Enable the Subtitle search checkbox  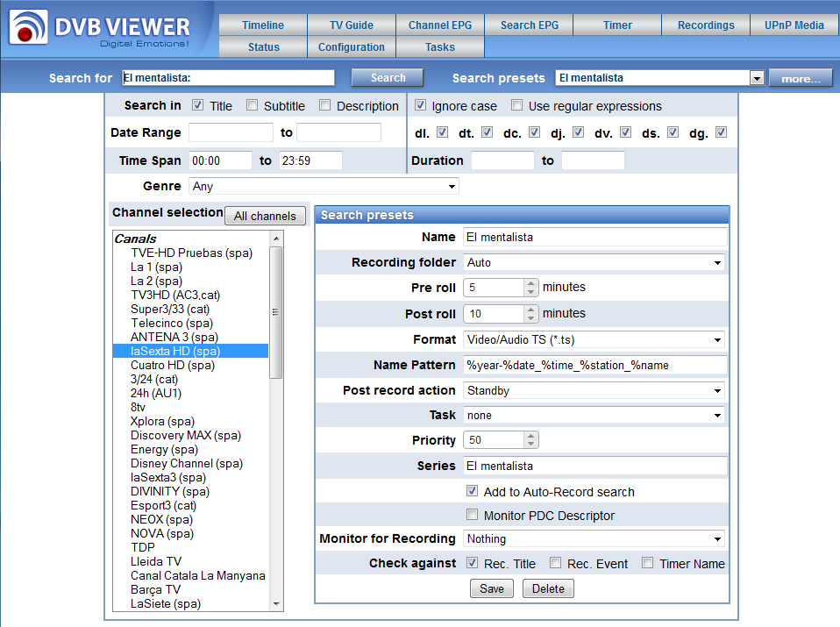253,106
